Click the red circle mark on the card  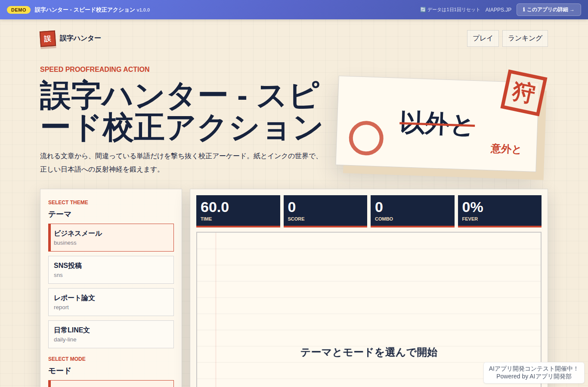click(366, 138)
